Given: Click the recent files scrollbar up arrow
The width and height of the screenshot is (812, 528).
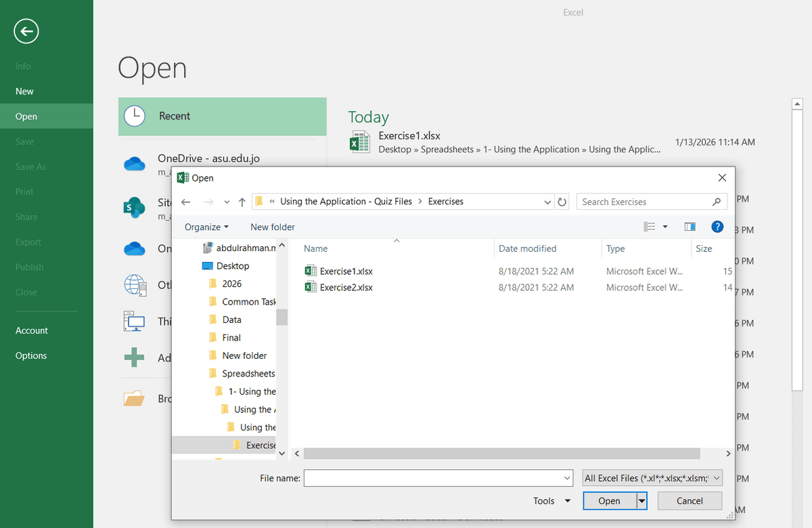Looking at the screenshot, I should click(797, 104).
